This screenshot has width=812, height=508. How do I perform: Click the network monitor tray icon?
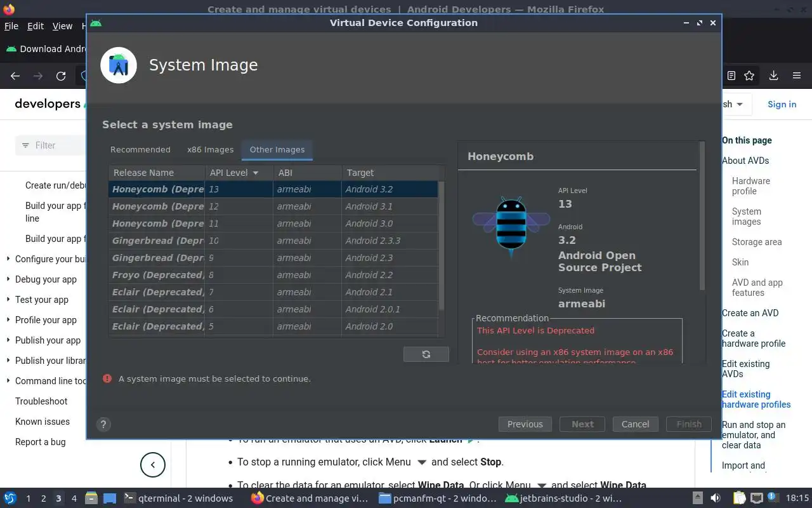click(756, 498)
